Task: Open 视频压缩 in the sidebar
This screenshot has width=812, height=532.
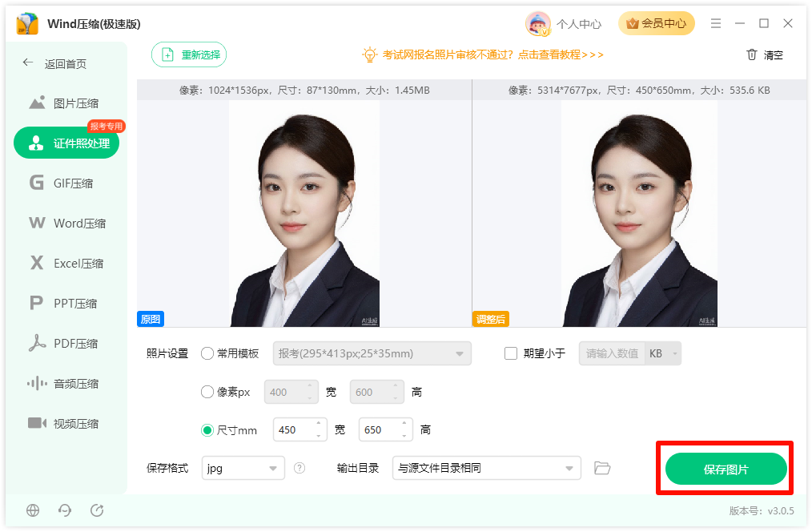Action: coord(66,423)
